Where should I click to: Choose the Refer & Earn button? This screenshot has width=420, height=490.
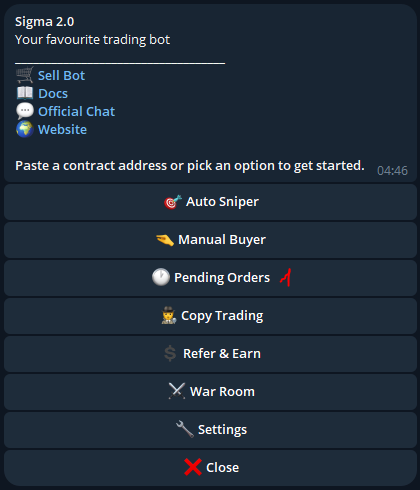pyautogui.click(x=210, y=354)
